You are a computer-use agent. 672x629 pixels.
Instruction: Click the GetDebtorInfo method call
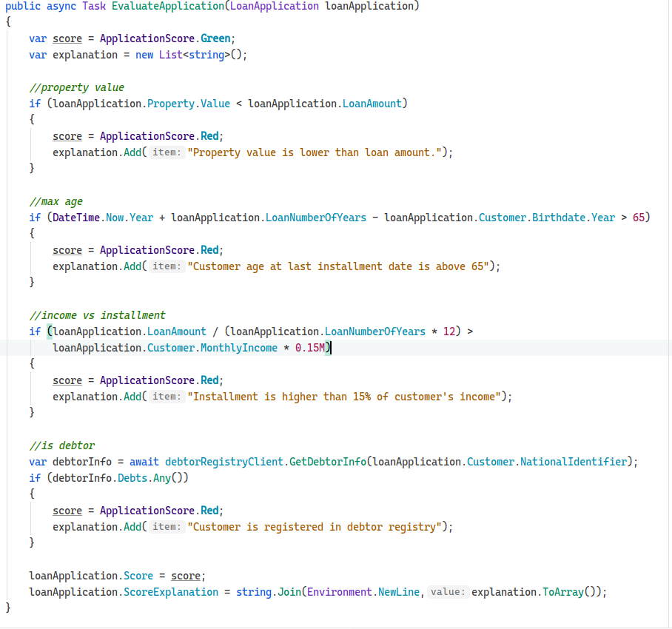[327, 462]
